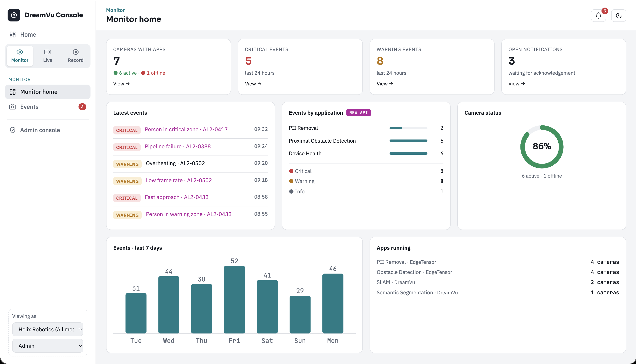The image size is (636, 364).
Task: Click View link under Critical Events
Action: pos(253,84)
